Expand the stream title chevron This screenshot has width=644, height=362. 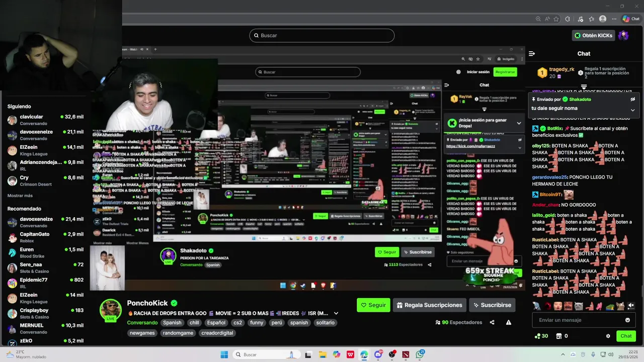click(x=336, y=313)
